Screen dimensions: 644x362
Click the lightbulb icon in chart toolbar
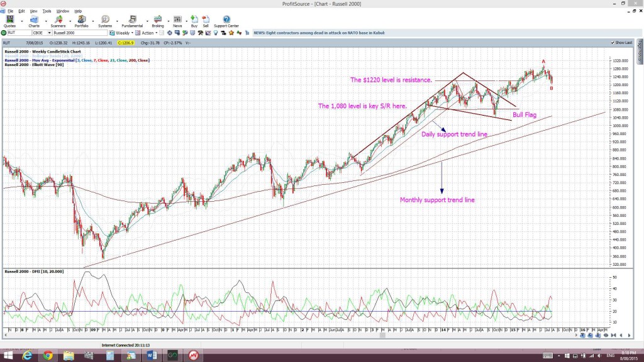(x=216, y=33)
